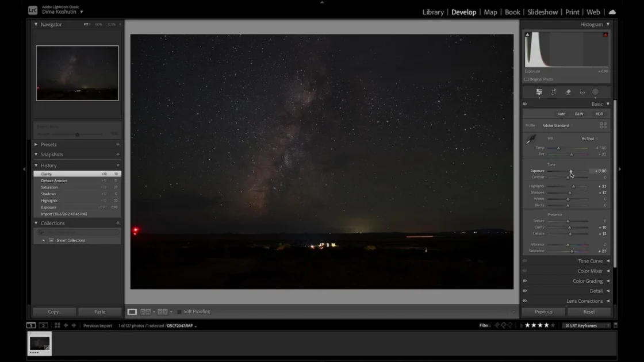Switch to the Slideshow module
644x362 pixels.
click(542, 12)
